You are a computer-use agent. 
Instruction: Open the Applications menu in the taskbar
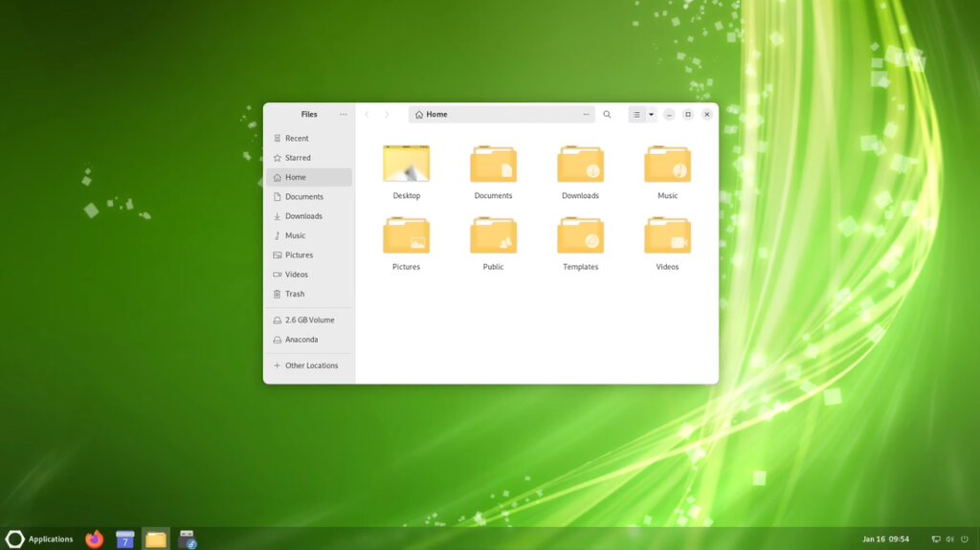pyautogui.click(x=39, y=539)
